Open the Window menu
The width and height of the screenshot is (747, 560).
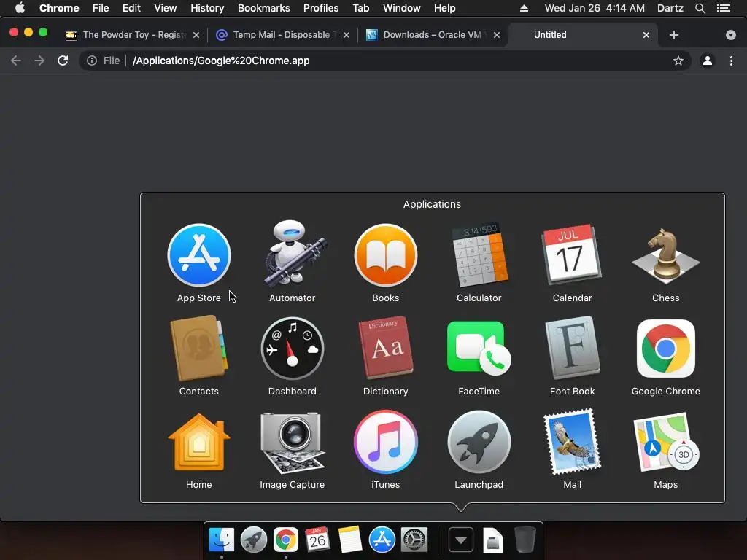[x=402, y=8]
